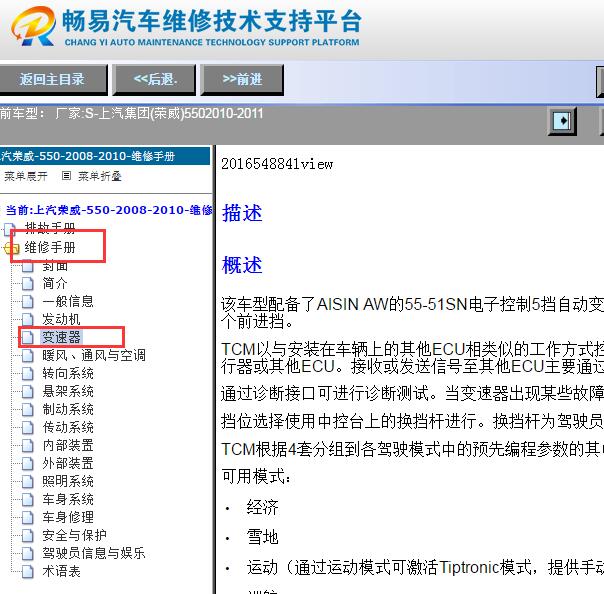Click page icon next to 暖风、通风与空调
Viewport: 604px width, 594px height.
27,356
